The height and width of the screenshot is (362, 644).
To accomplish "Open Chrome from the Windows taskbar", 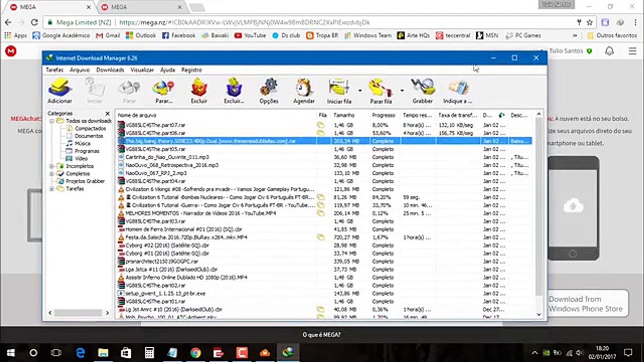I will 196,353.
